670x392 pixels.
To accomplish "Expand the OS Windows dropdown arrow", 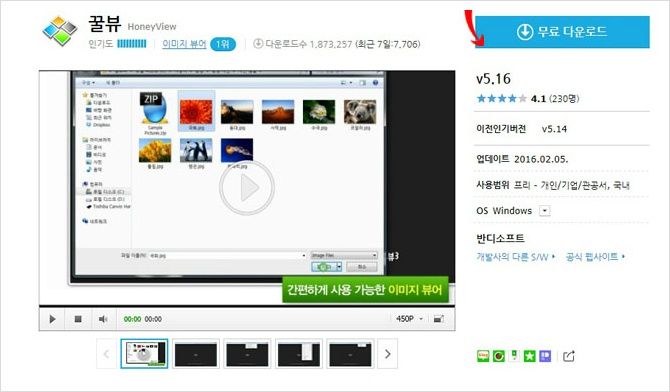I will 545,211.
